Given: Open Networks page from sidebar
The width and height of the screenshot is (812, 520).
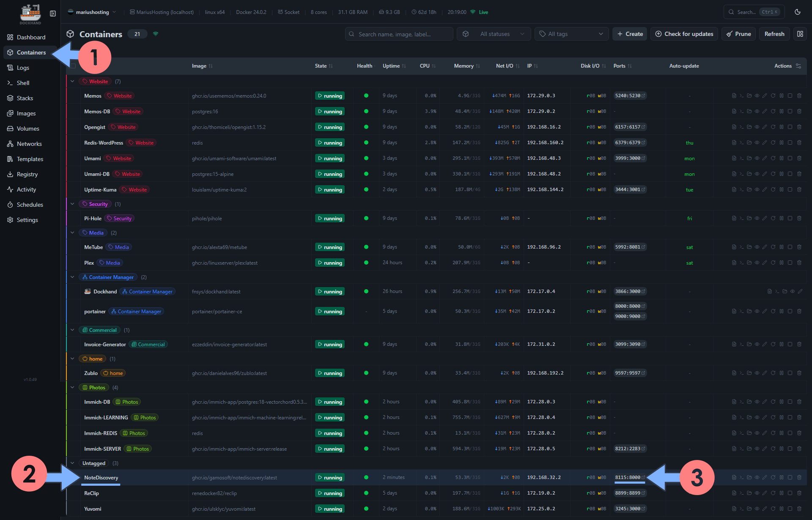Looking at the screenshot, I should point(30,144).
